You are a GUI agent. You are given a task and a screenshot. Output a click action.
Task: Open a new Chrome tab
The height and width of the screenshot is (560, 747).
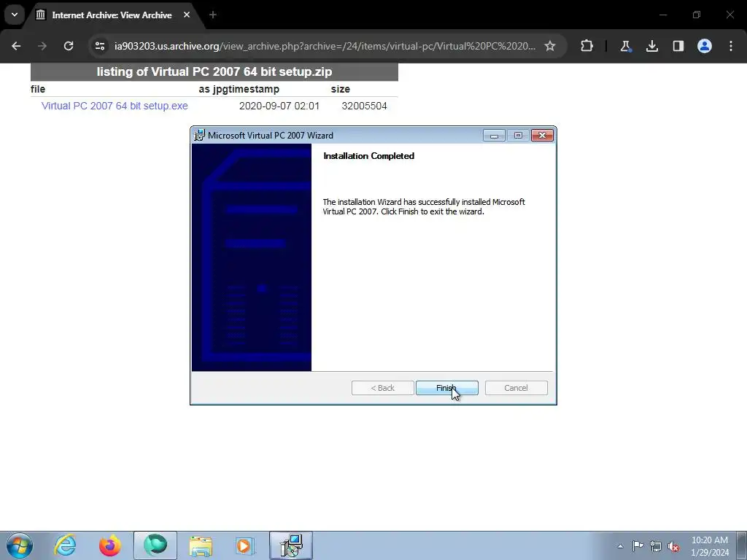tap(213, 15)
